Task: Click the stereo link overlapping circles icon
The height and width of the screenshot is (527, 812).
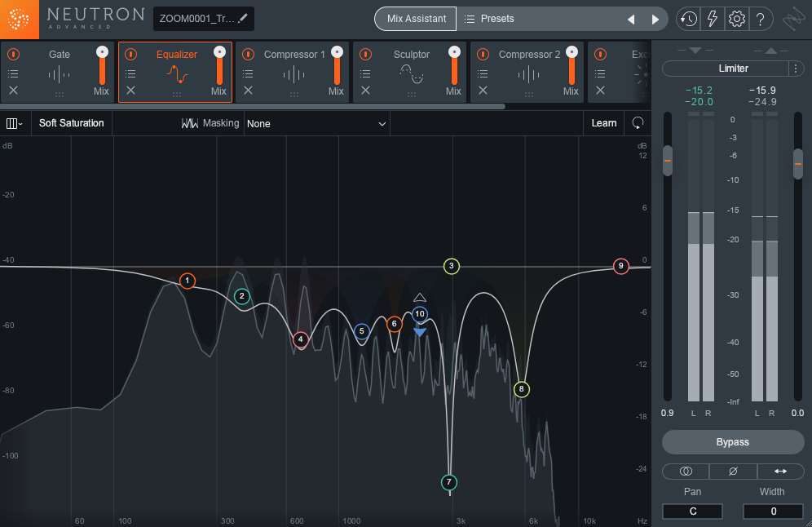Action: [686, 471]
